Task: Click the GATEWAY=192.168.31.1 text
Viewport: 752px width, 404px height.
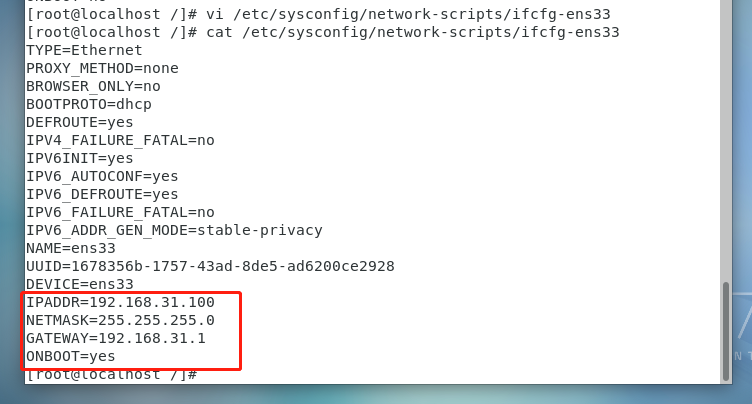Action: (x=116, y=338)
